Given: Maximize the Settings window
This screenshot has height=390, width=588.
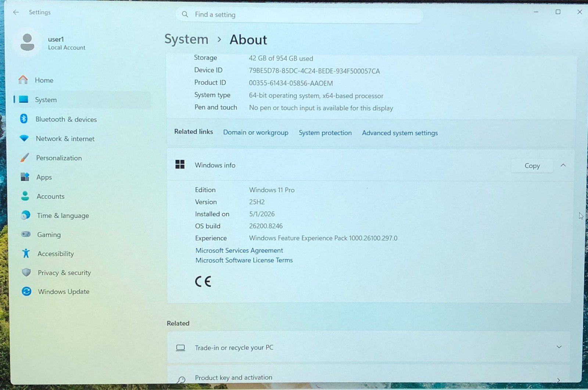Looking at the screenshot, I should [558, 12].
